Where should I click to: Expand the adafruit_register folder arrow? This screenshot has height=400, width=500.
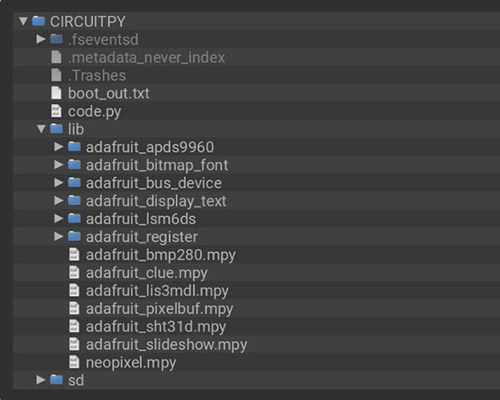[x=59, y=236]
